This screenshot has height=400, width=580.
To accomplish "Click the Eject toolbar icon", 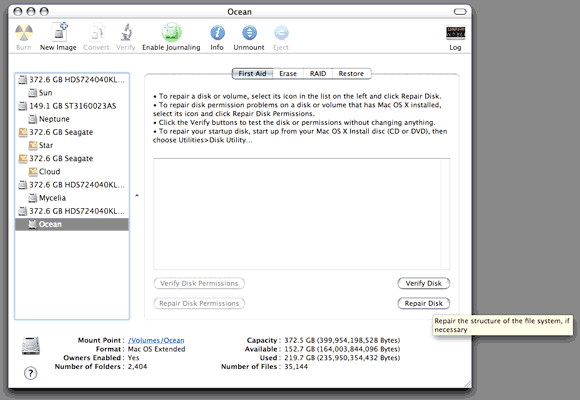I will 281,33.
